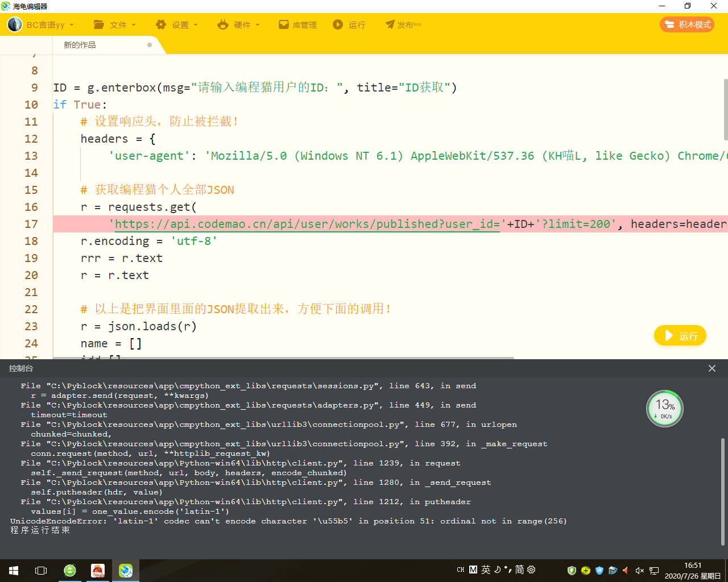Image resolution: width=728 pixels, height=582 pixels.
Task: Open the 硬件 (Hardware) menu
Action: 238,25
